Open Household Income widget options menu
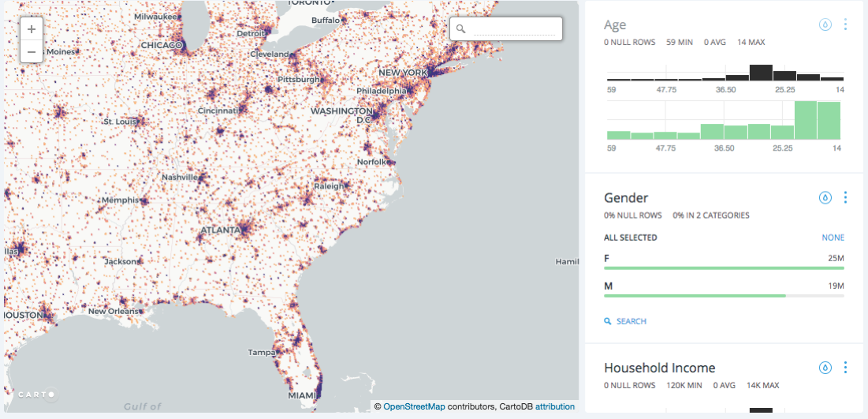The height and width of the screenshot is (419, 868). pos(845,368)
